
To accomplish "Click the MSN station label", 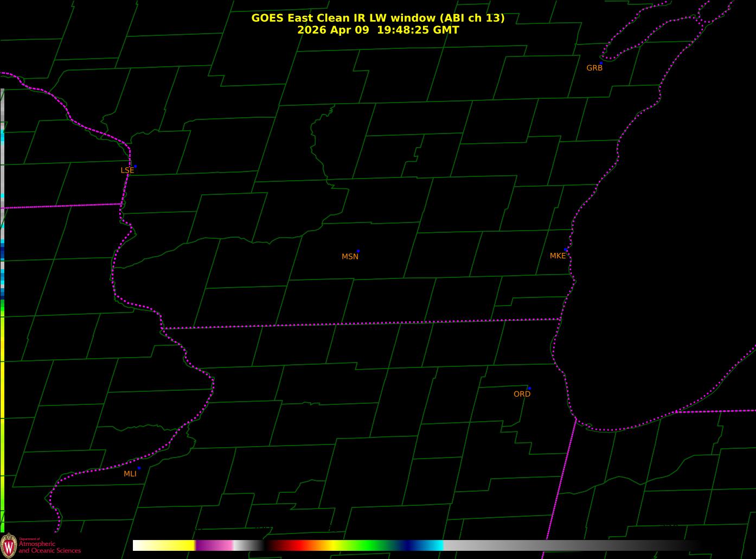I will [350, 257].
